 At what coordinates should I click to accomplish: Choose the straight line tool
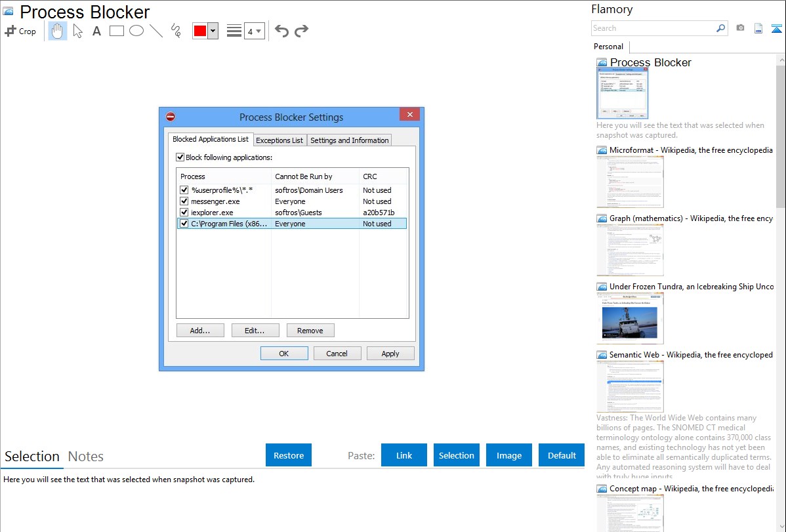click(x=156, y=31)
